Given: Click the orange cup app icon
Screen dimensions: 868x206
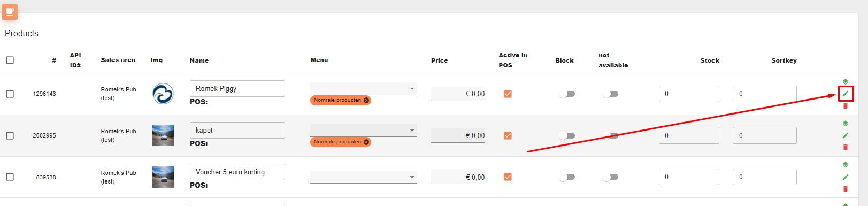Looking at the screenshot, I should 10,12.
